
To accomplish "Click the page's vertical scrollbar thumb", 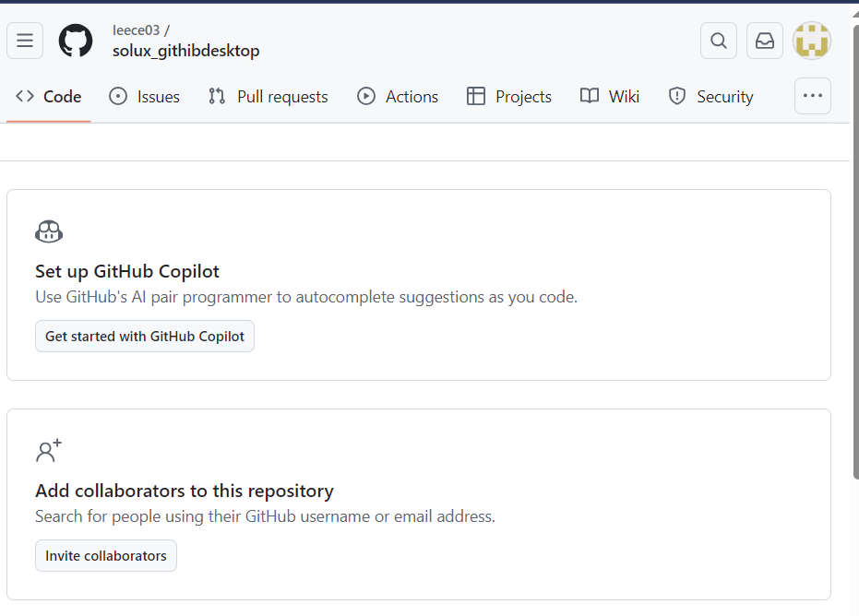I will pyautogui.click(x=855, y=252).
